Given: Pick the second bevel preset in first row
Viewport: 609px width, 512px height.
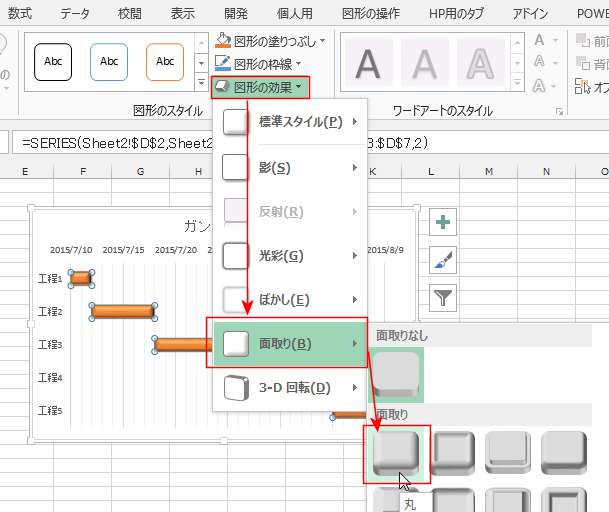Looking at the screenshot, I should tap(453, 453).
